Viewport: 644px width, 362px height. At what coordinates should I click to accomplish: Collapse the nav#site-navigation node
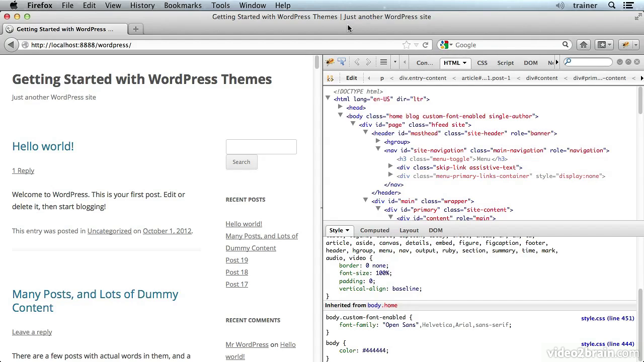(378, 150)
